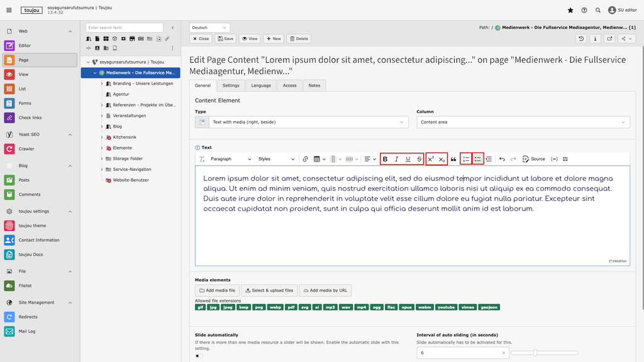Apply underline formatting

[x=408, y=159]
